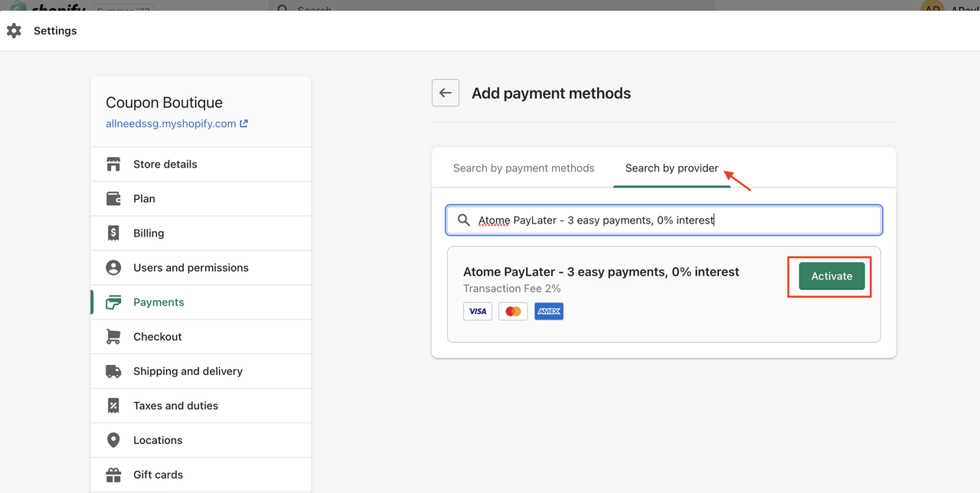Viewport: 980px width, 493px height.
Task: Open the allneedssg.myshopify.com store link
Action: point(171,123)
